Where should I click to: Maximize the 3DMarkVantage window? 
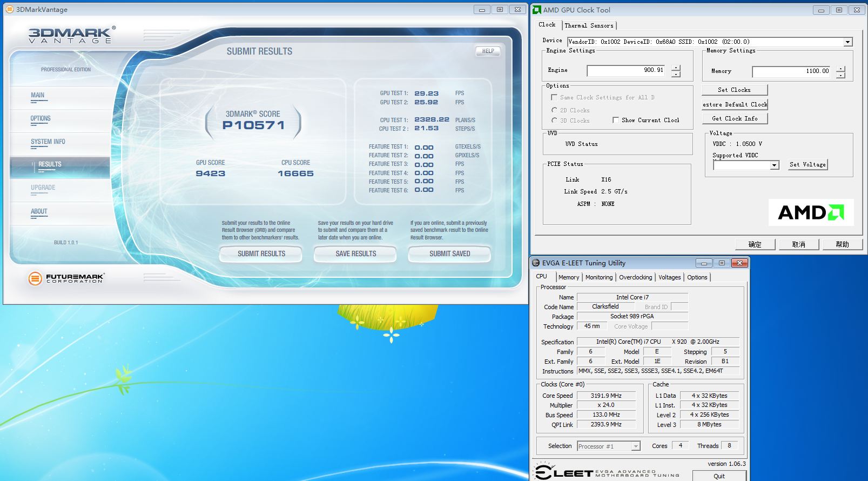click(x=500, y=10)
